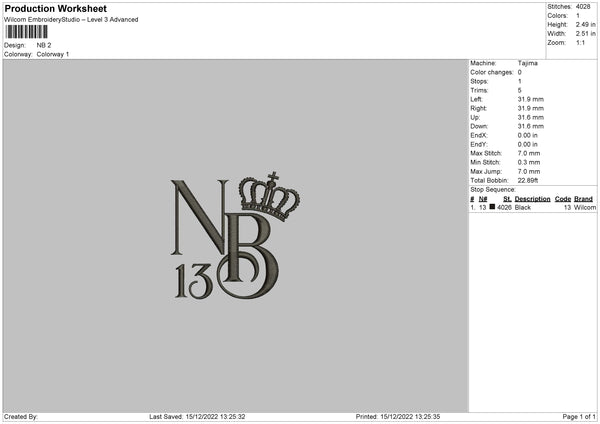Click the 'Right:' row value 31.9 mm
The height and width of the screenshot is (424, 600).
tap(531, 108)
